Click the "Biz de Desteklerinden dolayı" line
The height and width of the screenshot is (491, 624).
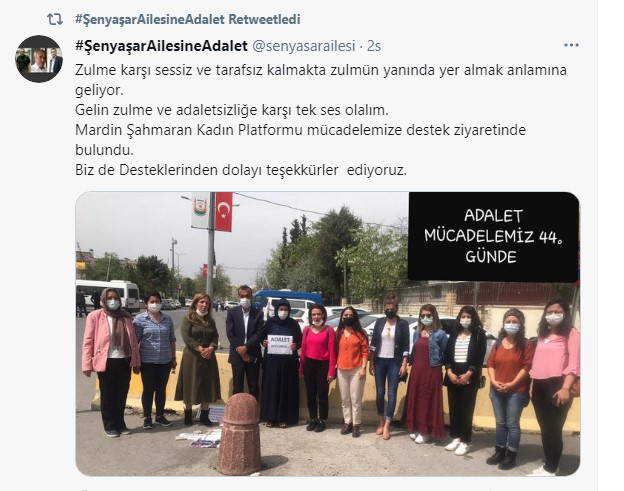tap(241, 170)
